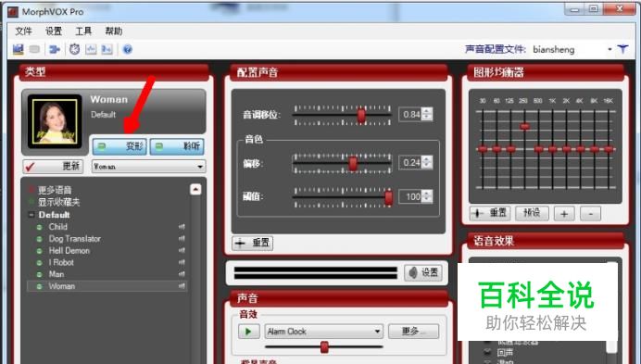Click the microphone 设置 button
The width and height of the screenshot is (641, 364).
click(x=424, y=272)
